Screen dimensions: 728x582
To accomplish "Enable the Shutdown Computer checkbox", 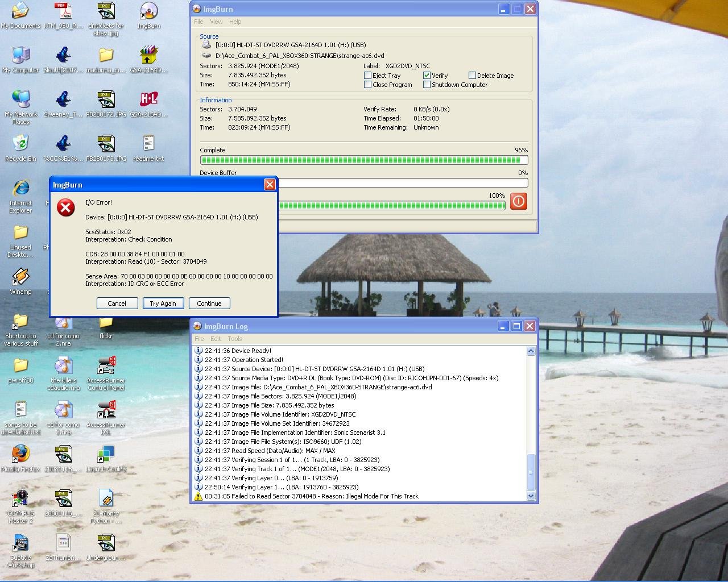I will [x=427, y=84].
